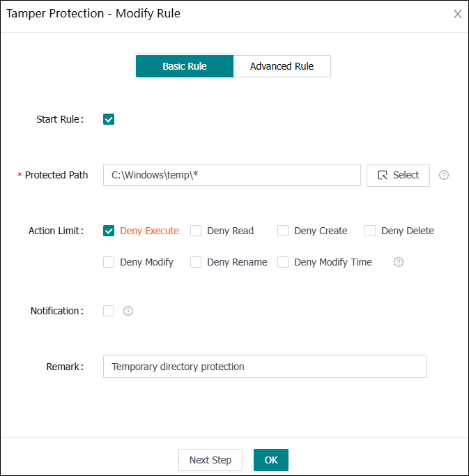This screenshot has height=476, width=469.
Task: Close the Tamper Protection dialog
Action: 457,14
